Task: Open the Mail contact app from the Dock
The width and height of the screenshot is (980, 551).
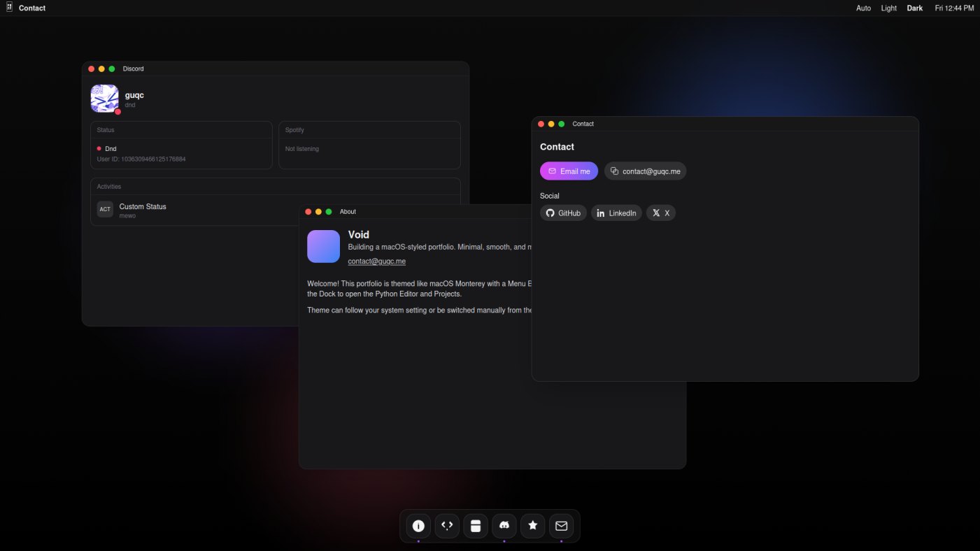Action: click(561, 526)
